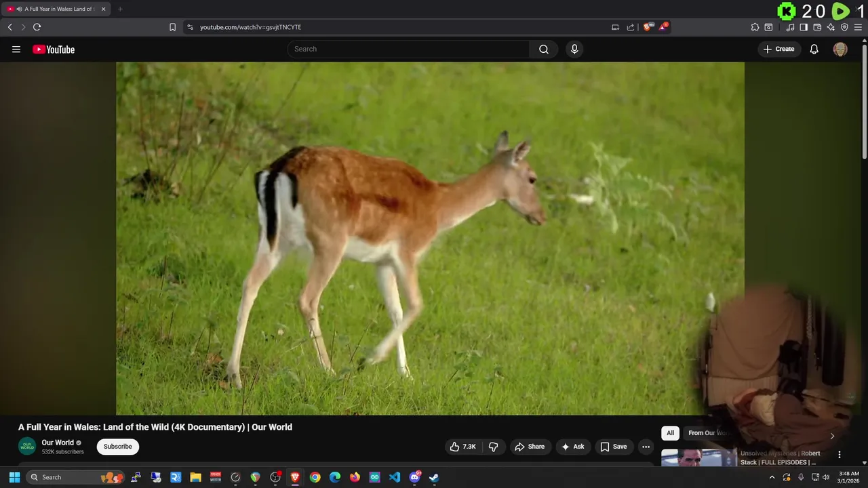Launch Microsoft Edge from taskbar

(335, 477)
